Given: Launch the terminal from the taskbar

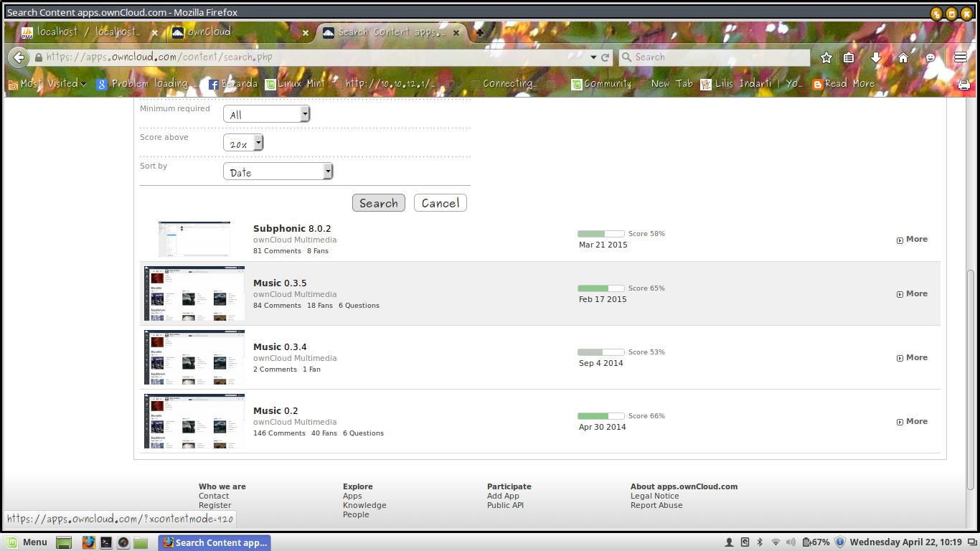Looking at the screenshot, I should point(105,542).
